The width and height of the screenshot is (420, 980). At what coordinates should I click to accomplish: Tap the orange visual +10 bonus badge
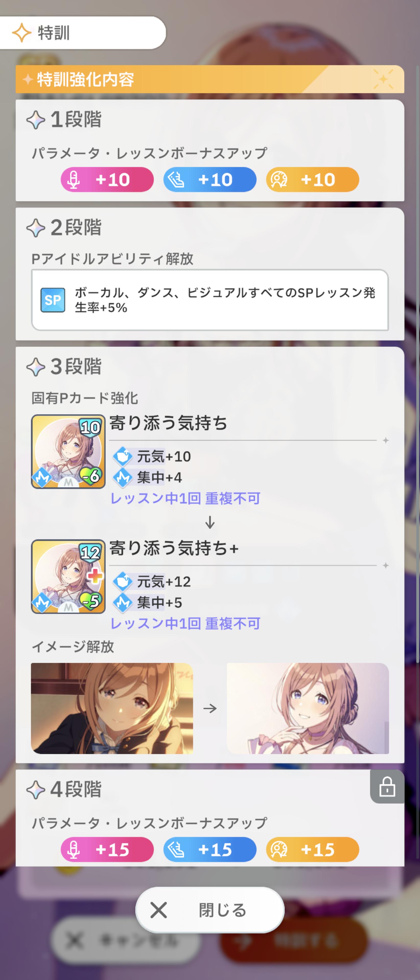[x=313, y=179]
